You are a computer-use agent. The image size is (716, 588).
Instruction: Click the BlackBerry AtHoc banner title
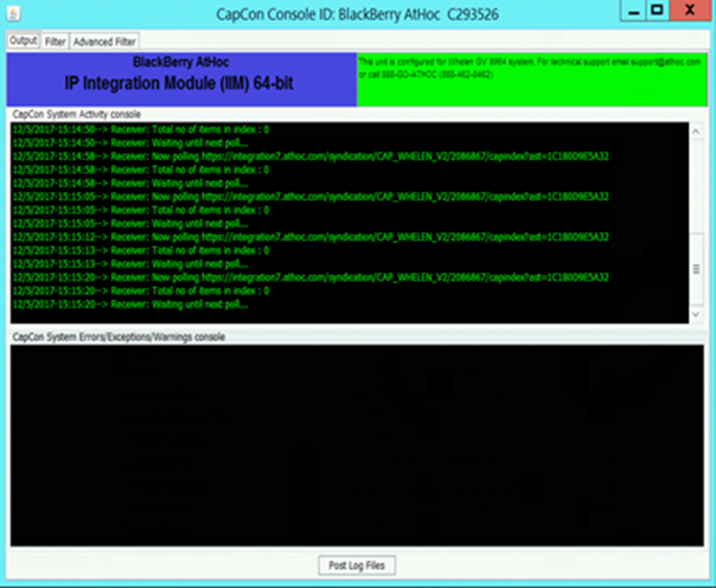click(181, 62)
